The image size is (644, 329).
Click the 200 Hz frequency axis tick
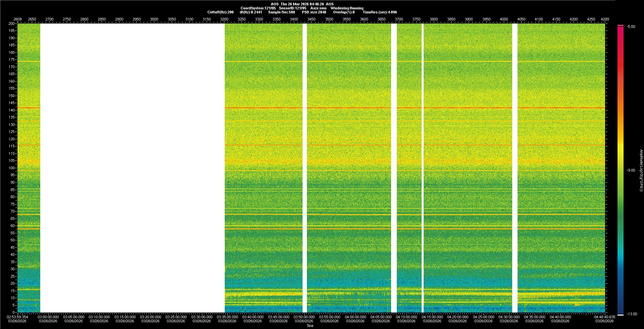(x=12, y=23)
